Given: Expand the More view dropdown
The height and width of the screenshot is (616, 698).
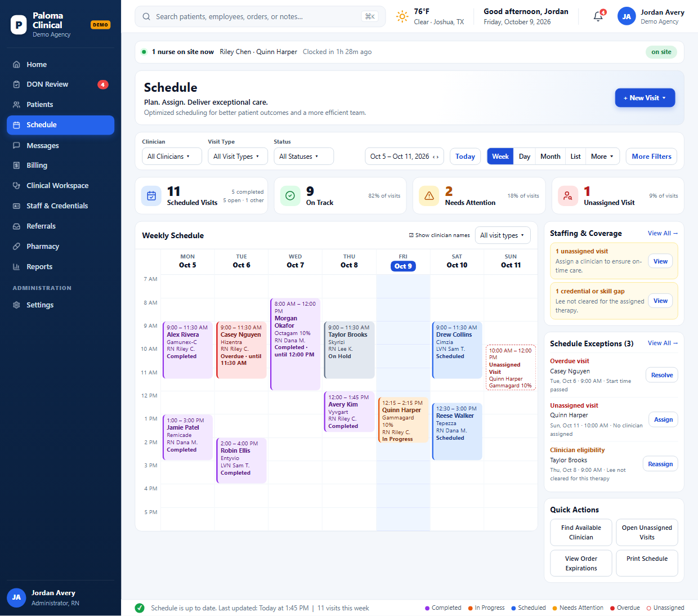Looking at the screenshot, I should point(602,157).
